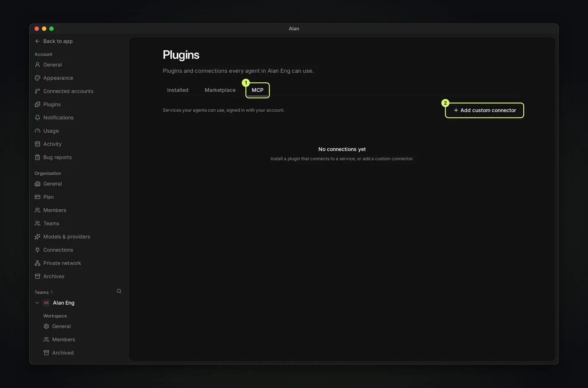This screenshot has width=588, height=388.
Task: Click the Connections plug icon
Action: pos(37,250)
